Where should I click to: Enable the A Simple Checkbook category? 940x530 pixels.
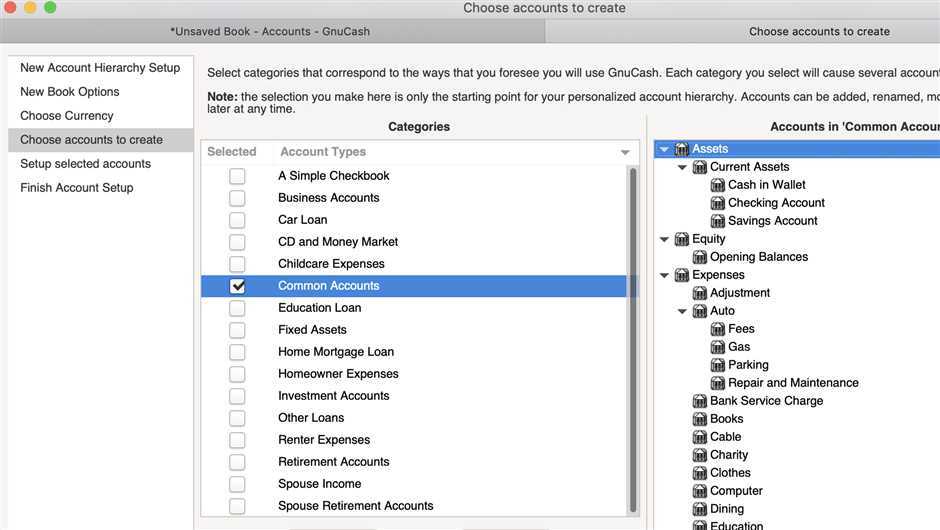237,176
